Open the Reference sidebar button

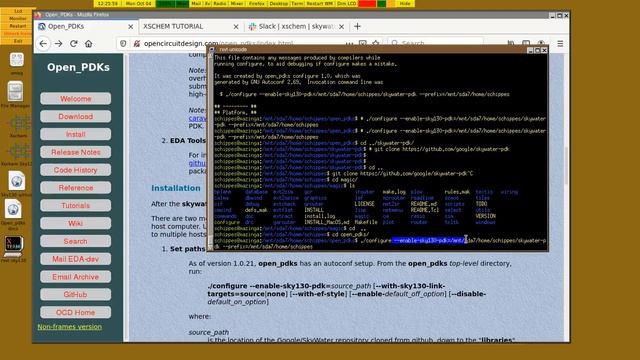coord(76,188)
